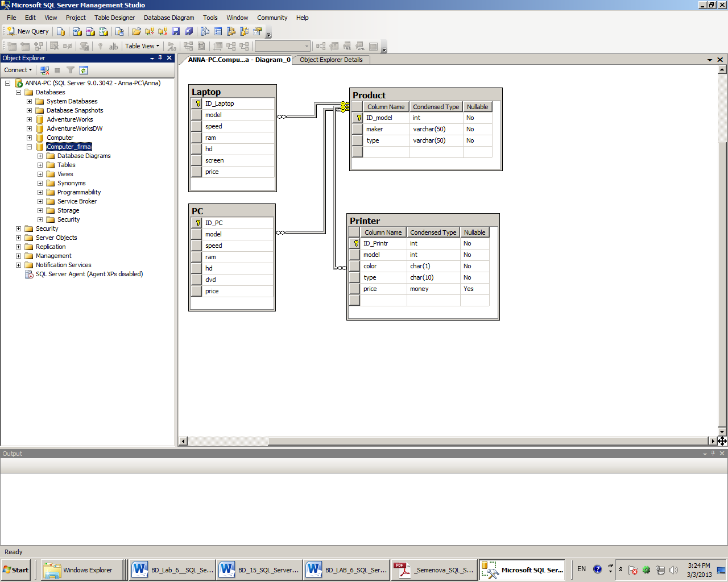Open the Table Designer menu
Screen dimensions: 728x582
click(x=114, y=18)
